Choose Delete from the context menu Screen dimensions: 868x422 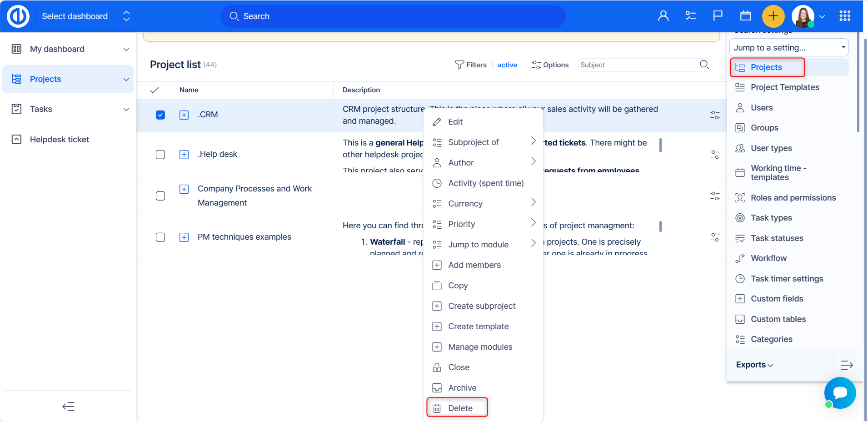[460, 408]
